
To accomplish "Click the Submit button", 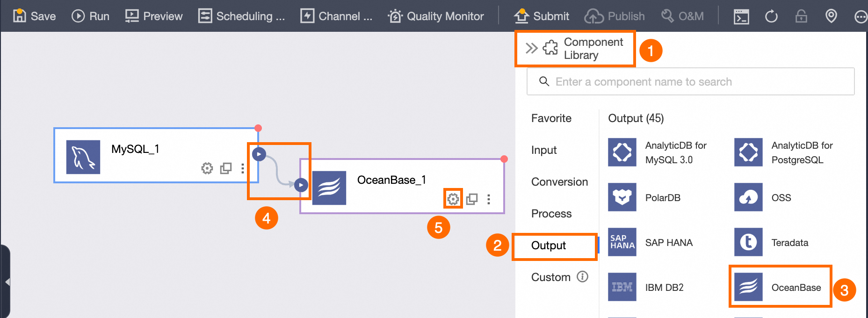I will (x=542, y=16).
